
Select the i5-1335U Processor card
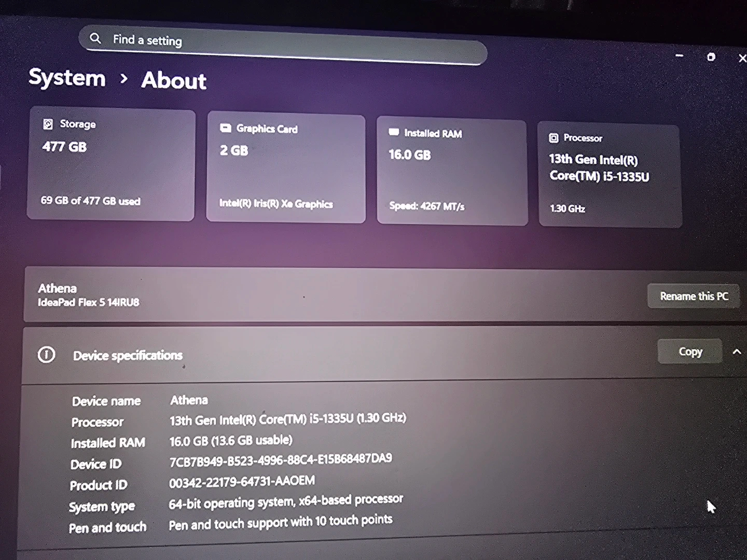point(610,175)
